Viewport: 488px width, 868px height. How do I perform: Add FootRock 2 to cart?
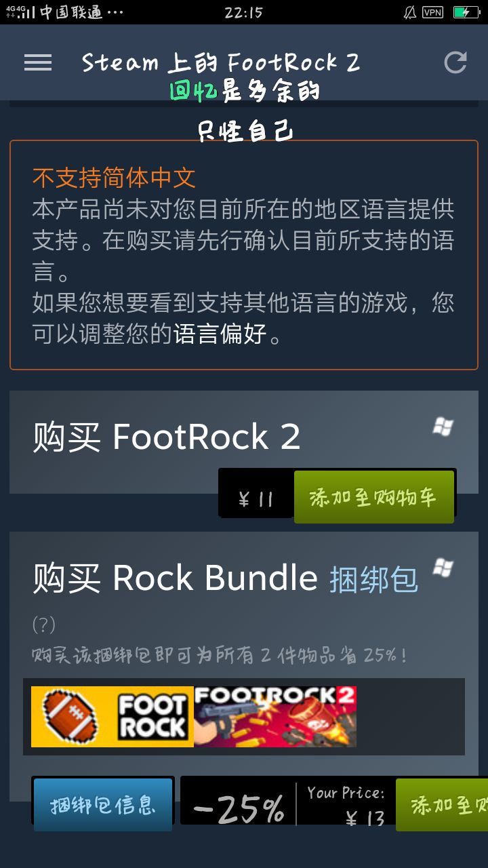[x=374, y=497]
